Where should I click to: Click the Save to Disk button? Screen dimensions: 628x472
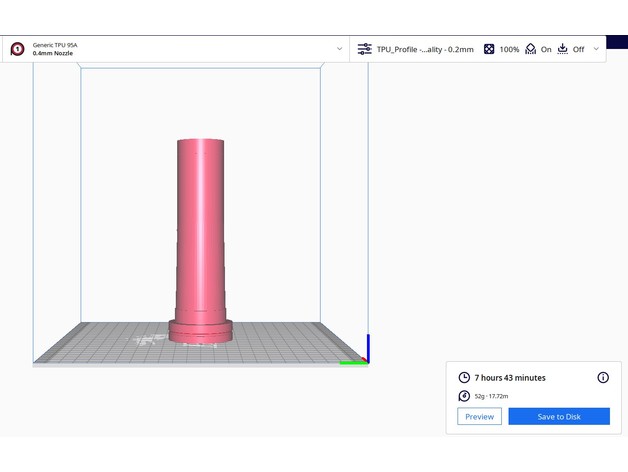(558, 416)
